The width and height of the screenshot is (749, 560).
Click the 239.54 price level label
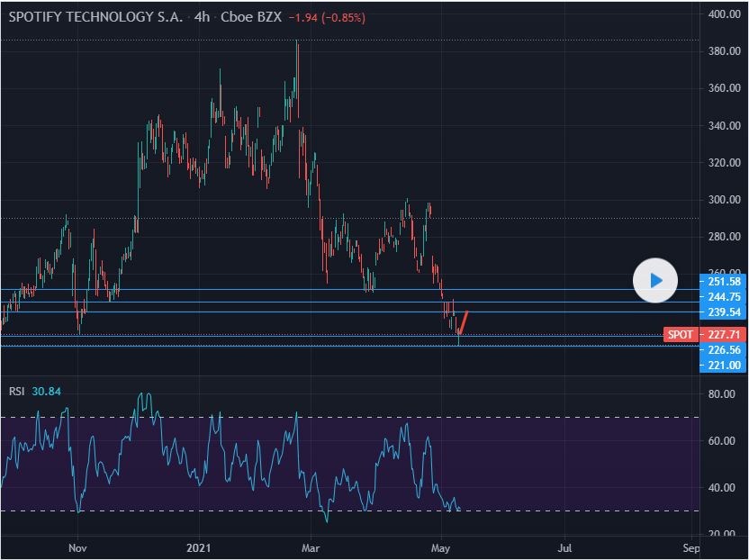click(x=723, y=312)
